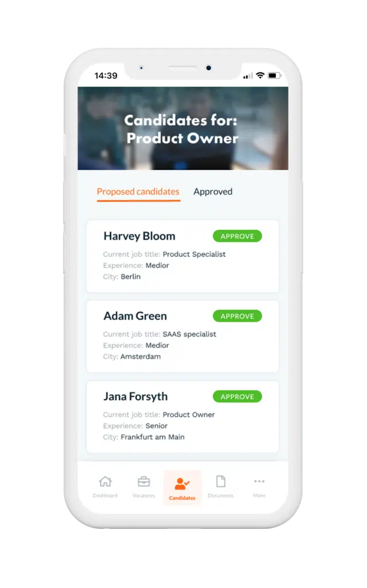Tap the Wi-Fi status icon
Viewport: 367px width, 588px height.
(260, 75)
